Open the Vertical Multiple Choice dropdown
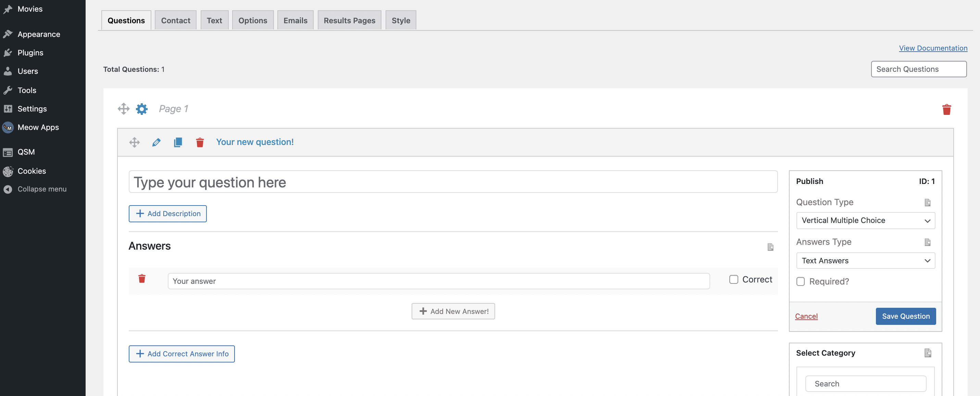Viewport: 980px width, 396px height. (866, 221)
